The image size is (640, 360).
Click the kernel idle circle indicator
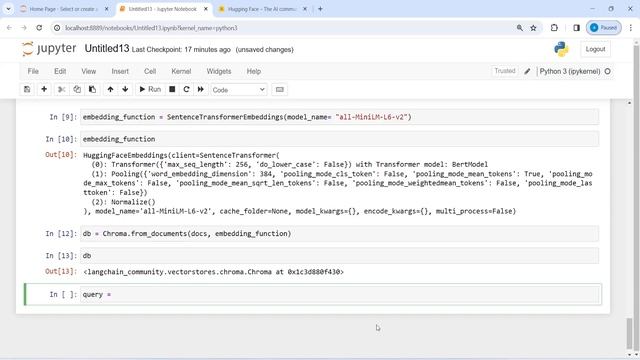(x=607, y=71)
